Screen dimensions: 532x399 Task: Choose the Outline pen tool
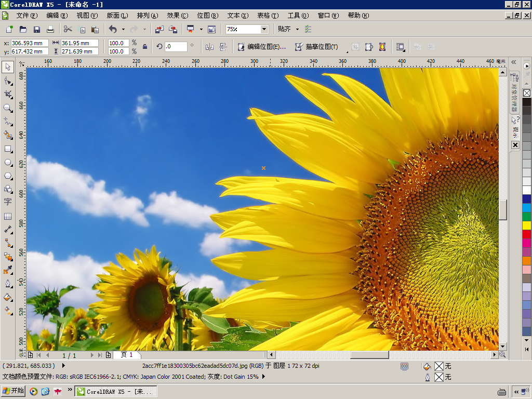(8, 284)
